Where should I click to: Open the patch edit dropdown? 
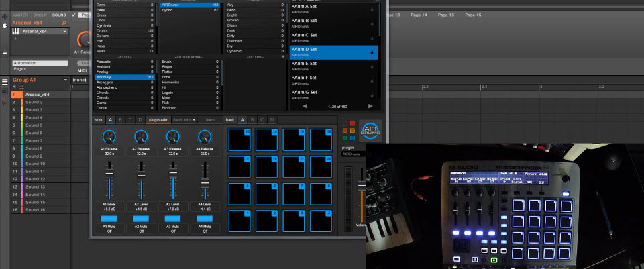(x=184, y=120)
